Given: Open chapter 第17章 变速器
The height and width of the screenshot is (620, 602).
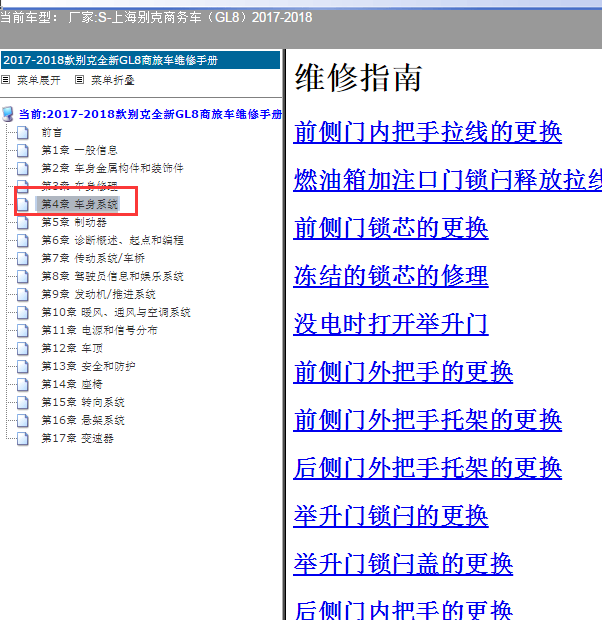Looking at the screenshot, I should 78,439.
